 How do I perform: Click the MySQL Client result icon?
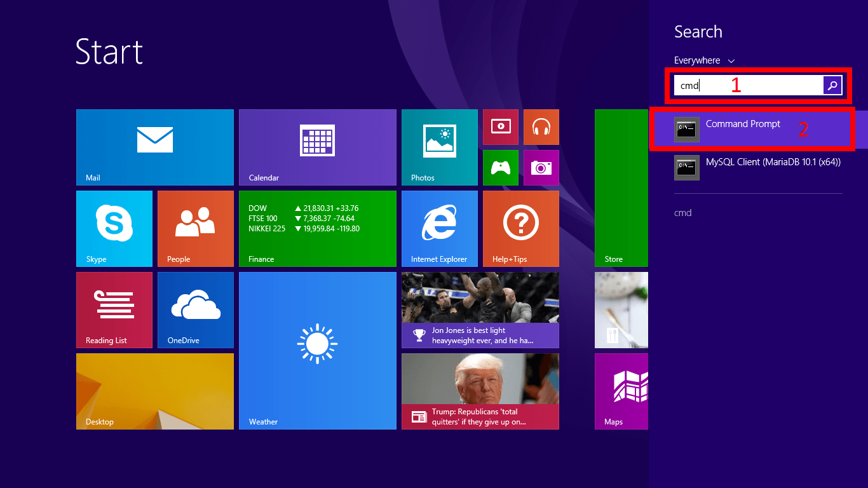point(687,168)
